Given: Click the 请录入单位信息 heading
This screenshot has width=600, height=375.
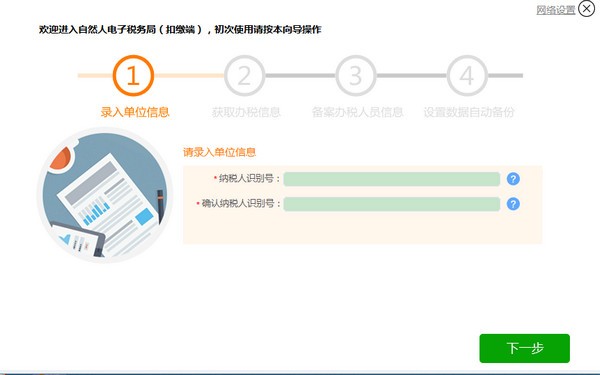Looking at the screenshot, I should coord(219,152).
